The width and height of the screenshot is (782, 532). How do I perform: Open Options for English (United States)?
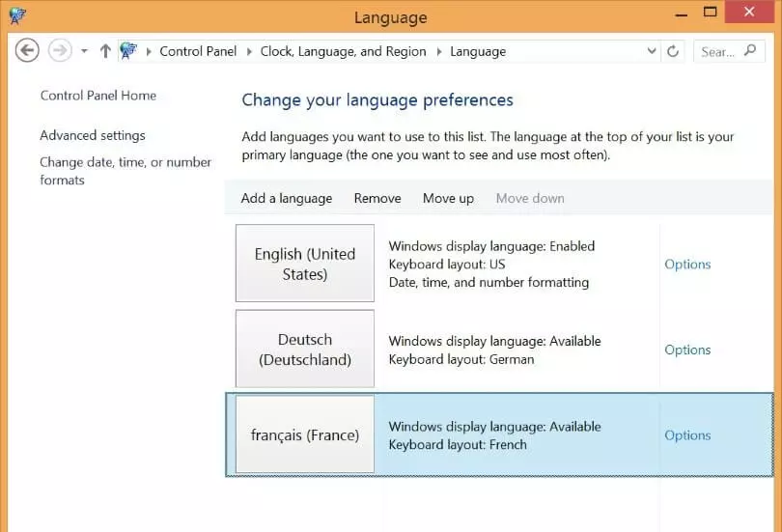(687, 265)
